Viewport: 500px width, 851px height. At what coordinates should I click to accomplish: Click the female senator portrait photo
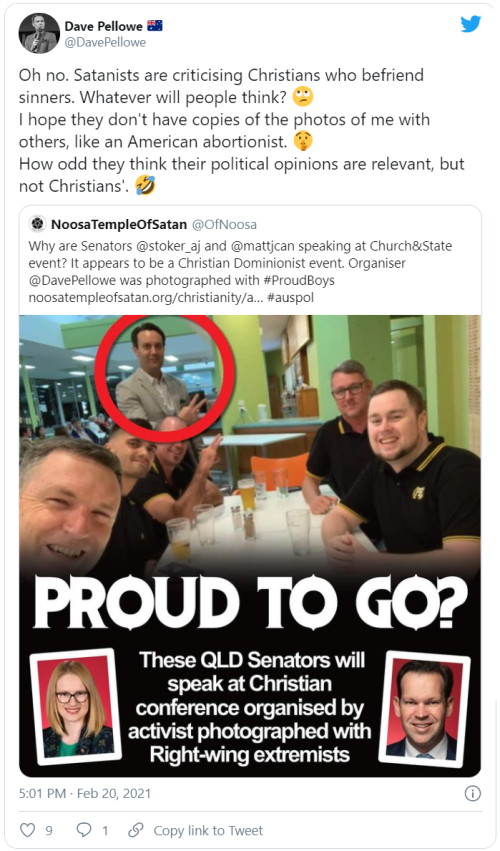[77, 707]
